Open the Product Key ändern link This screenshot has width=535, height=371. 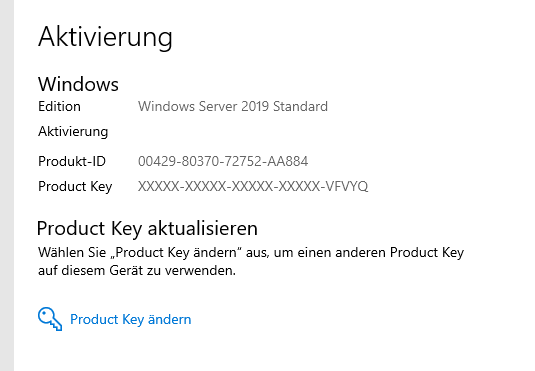[130, 319]
